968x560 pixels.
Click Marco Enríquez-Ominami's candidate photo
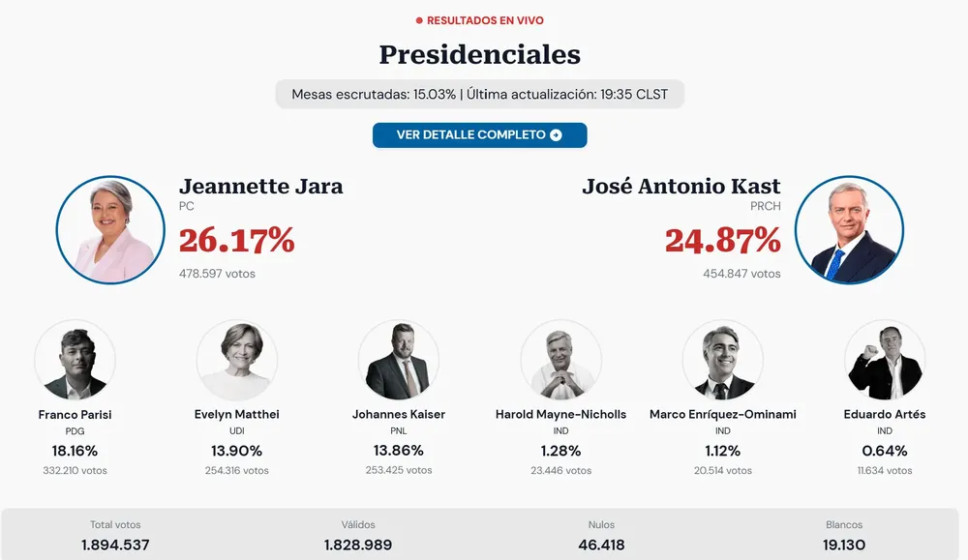(722, 359)
